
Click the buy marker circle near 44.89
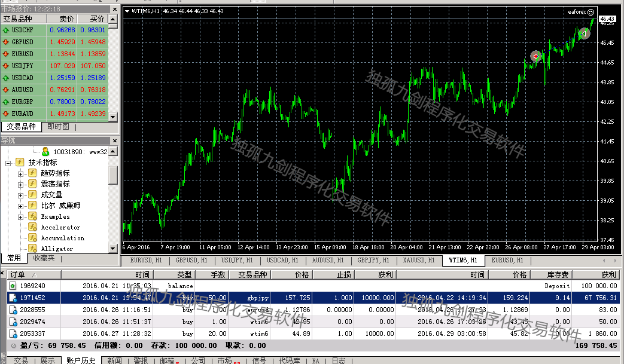535,56
